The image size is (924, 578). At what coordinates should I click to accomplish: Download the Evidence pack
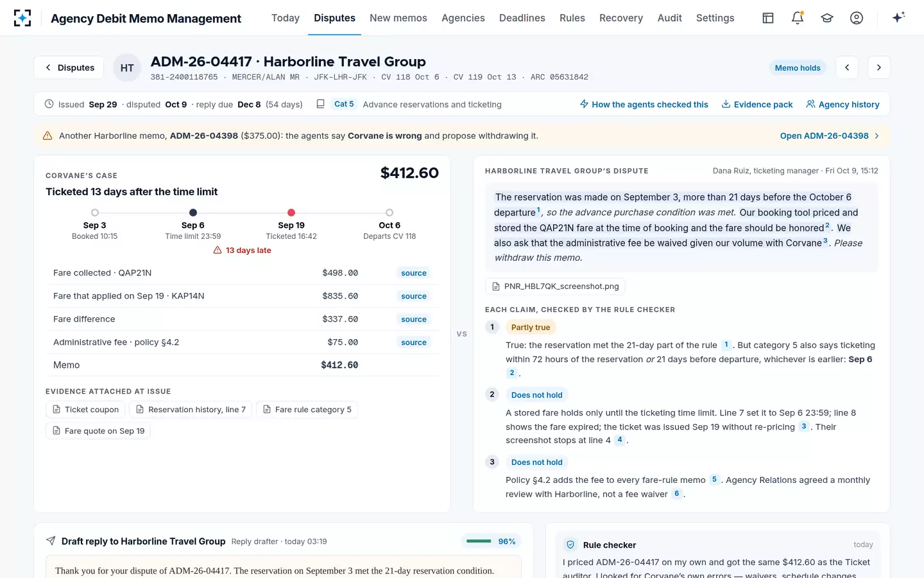(x=757, y=104)
